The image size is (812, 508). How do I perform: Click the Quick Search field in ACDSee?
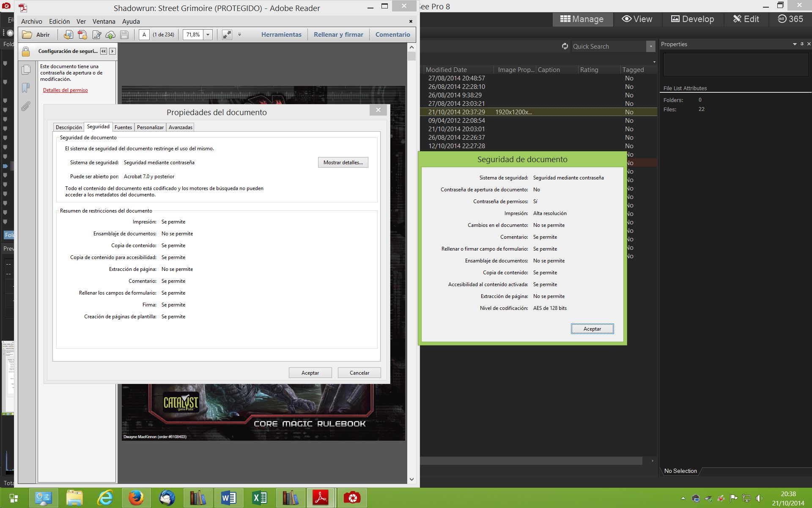pyautogui.click(x=609, y=47)
